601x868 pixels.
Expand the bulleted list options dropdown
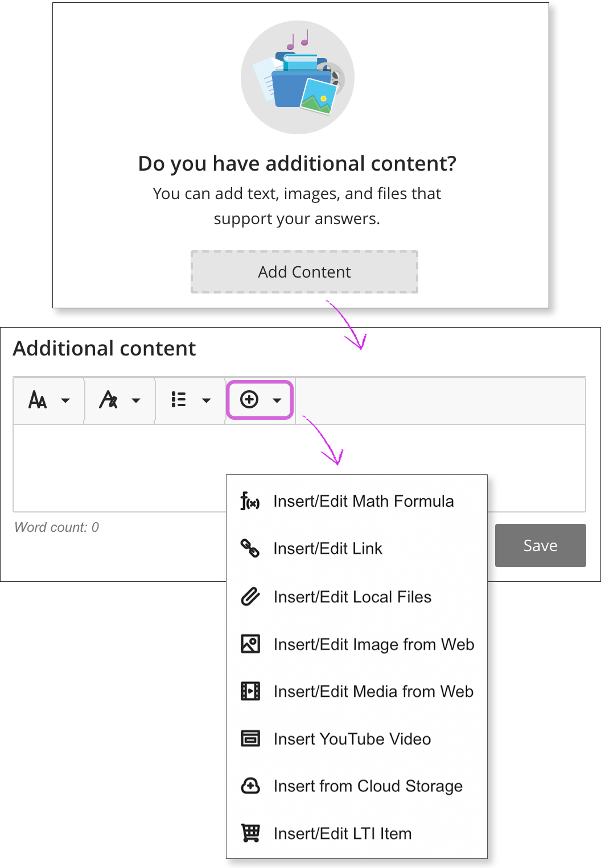tap(206, 400)
